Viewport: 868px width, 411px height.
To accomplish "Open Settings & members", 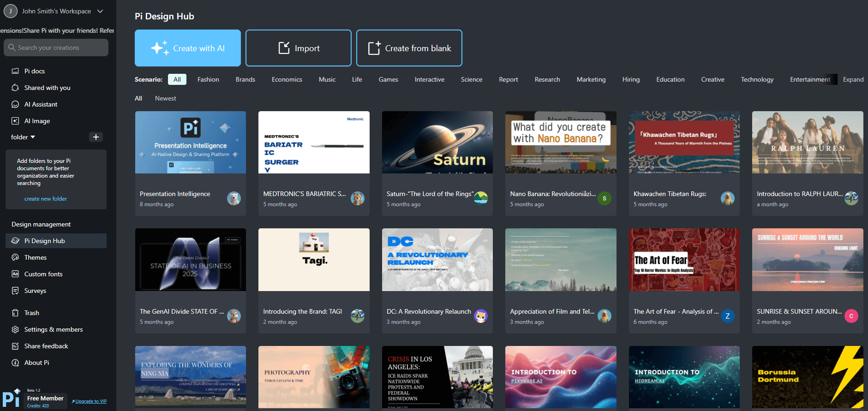I will tap(53, 329).
